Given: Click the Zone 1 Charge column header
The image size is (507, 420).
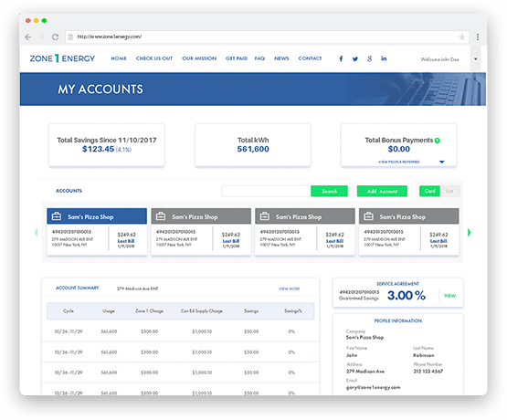Looking at the screenshot, I should tap(150, 311).
